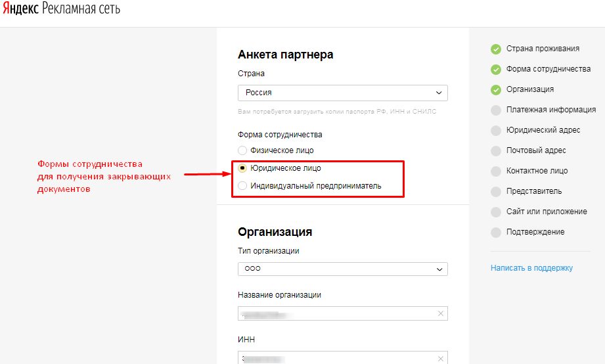Select the Юридическое лицо radio option
The image size is (605, 364).
(242, 168)
